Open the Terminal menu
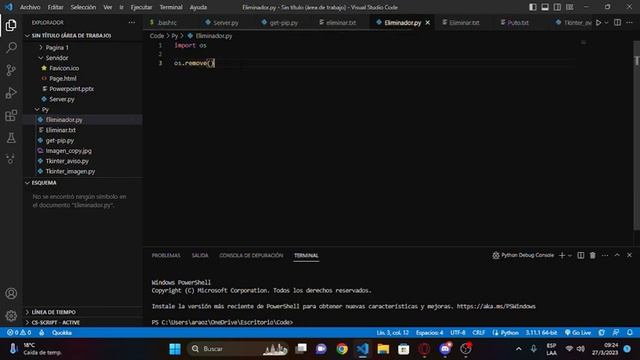This screenshot has height=360, width=640. click(171, 7)
